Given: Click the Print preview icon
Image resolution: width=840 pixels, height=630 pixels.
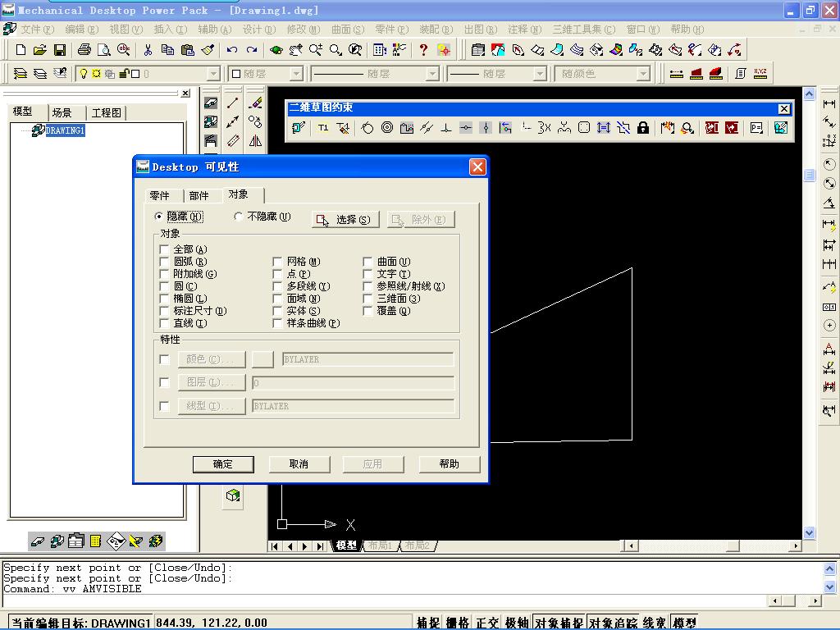Looking at the screenshot, I should click(x=104, y=50).
